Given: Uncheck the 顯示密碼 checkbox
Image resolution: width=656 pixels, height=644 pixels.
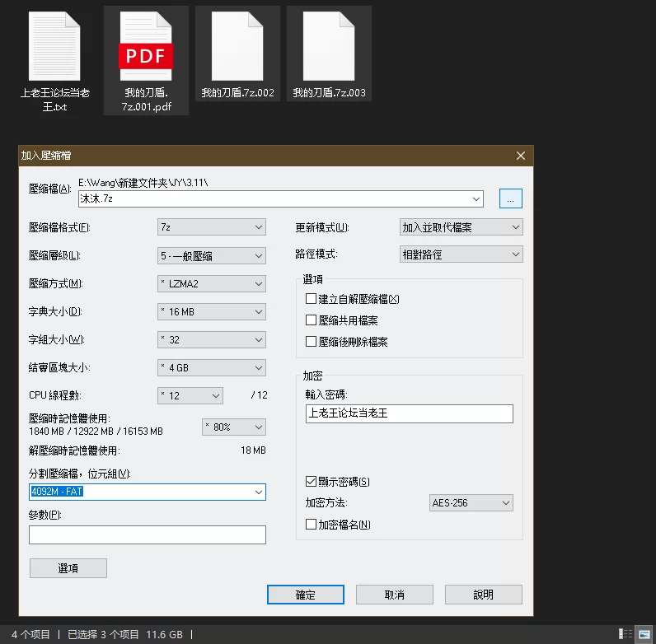Looking at the screenshot, I should click(x=312, y=481).
